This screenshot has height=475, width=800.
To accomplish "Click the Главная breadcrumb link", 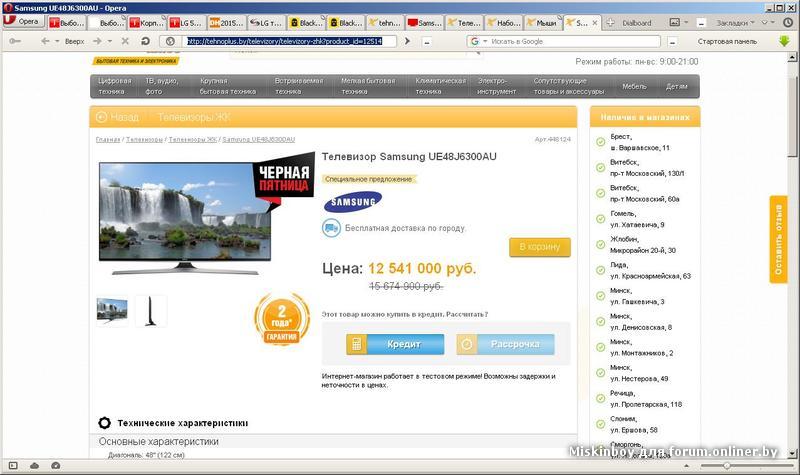I will 108,139.
